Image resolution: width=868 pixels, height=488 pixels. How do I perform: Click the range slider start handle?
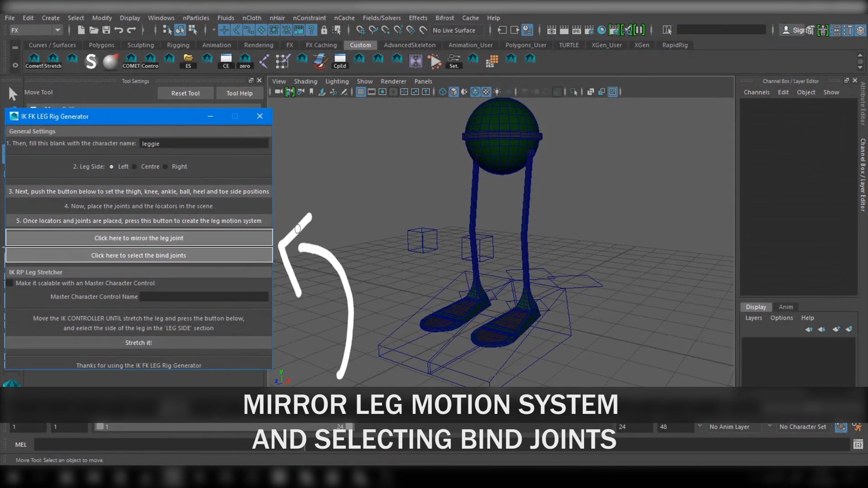coord(100,427)
